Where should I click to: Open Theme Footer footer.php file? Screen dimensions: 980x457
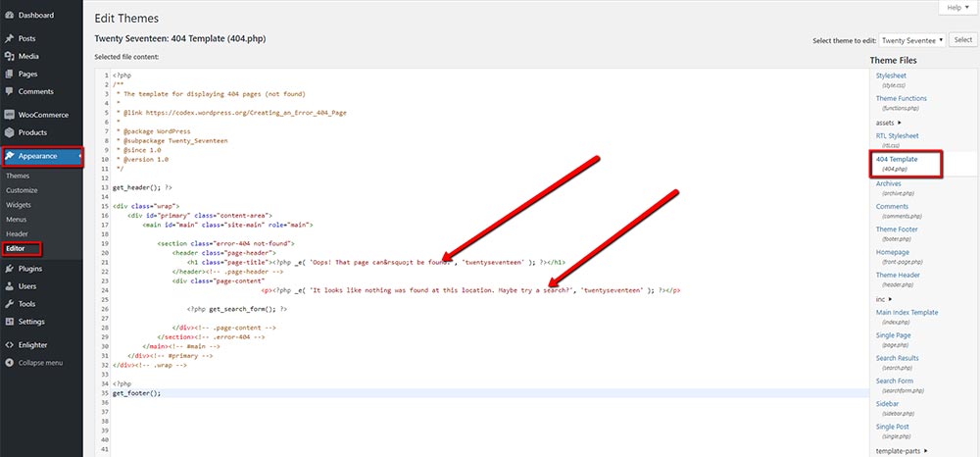pos(897,229)
